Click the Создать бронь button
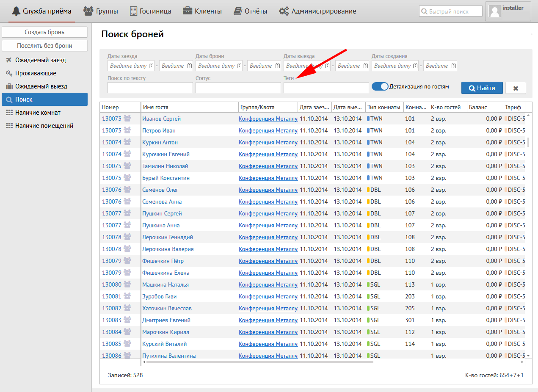Image resolution: width=538 pixels, height=392 pixels. [x=44, y=32]
